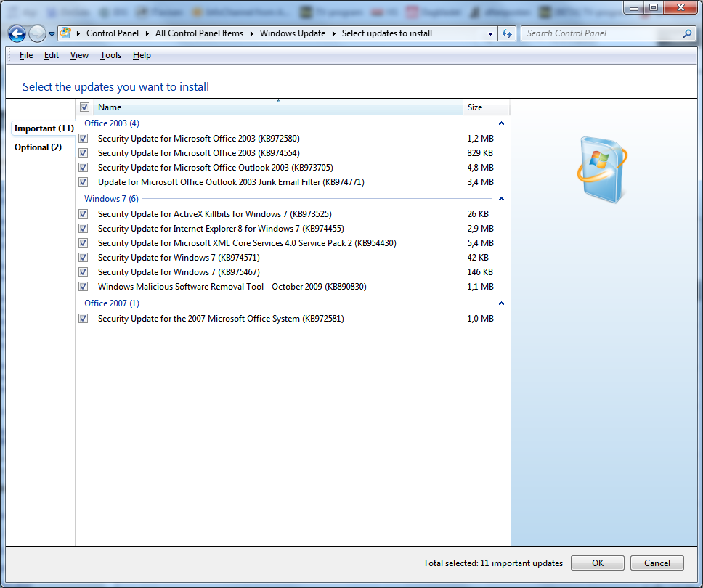Uncheck Malicious Software Removal Tool KB890830

click(84, 287)
